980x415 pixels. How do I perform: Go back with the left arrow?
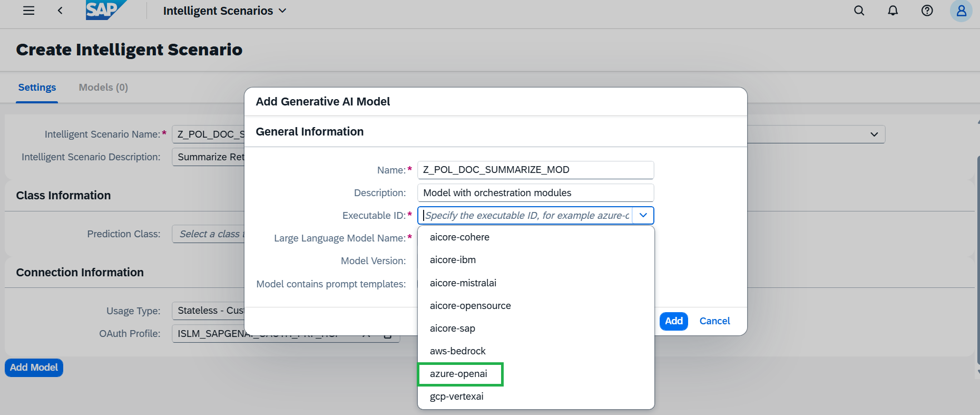[x=60, y=11]
